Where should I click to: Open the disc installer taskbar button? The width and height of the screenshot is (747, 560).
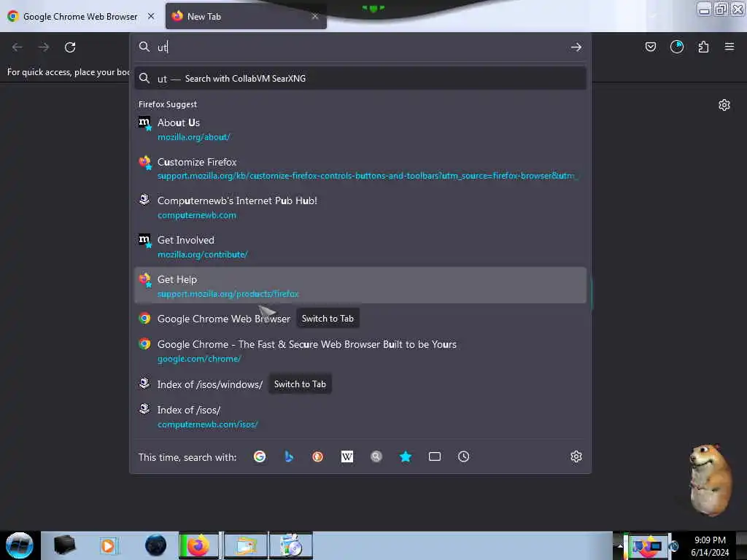[291, 545]
